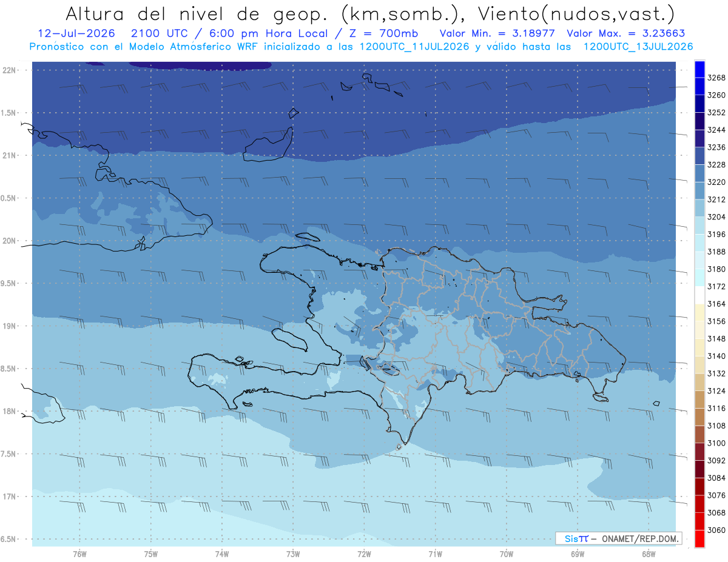The width and height of the screenshot is (728, 562).
Task: Click the bright blue swatch above 3268
Action: tap(699, 69)
